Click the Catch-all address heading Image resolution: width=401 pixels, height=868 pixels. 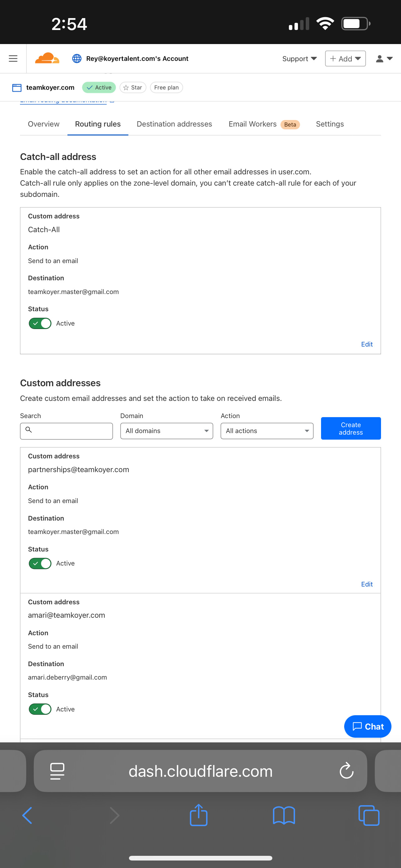tap(58, 157)
